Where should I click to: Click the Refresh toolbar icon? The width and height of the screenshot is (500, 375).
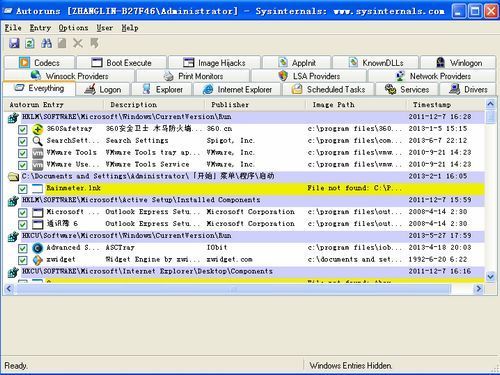click(30, 43)
